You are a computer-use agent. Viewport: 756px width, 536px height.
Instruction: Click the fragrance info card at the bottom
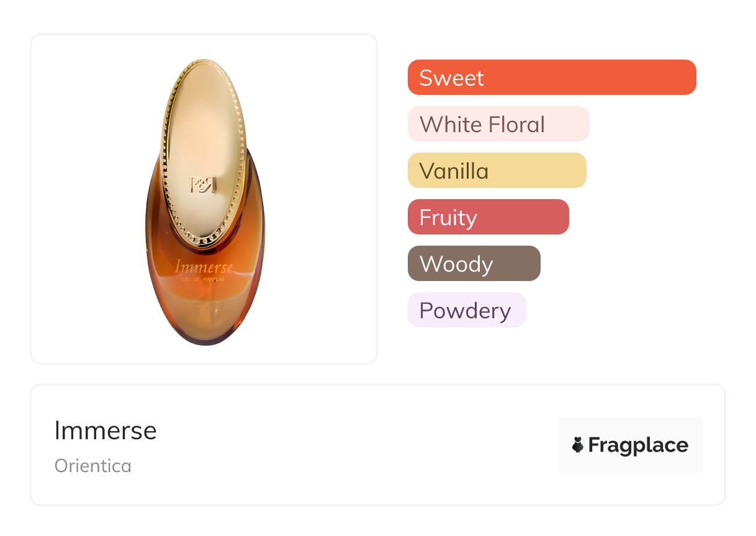[x=378, y=445]
